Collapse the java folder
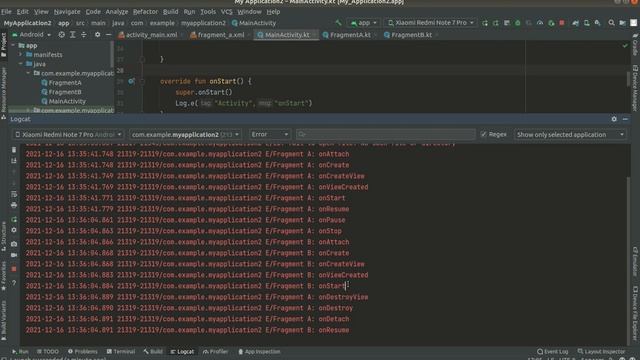The height and width of the screenshot is (360, 640). [20, 64]
